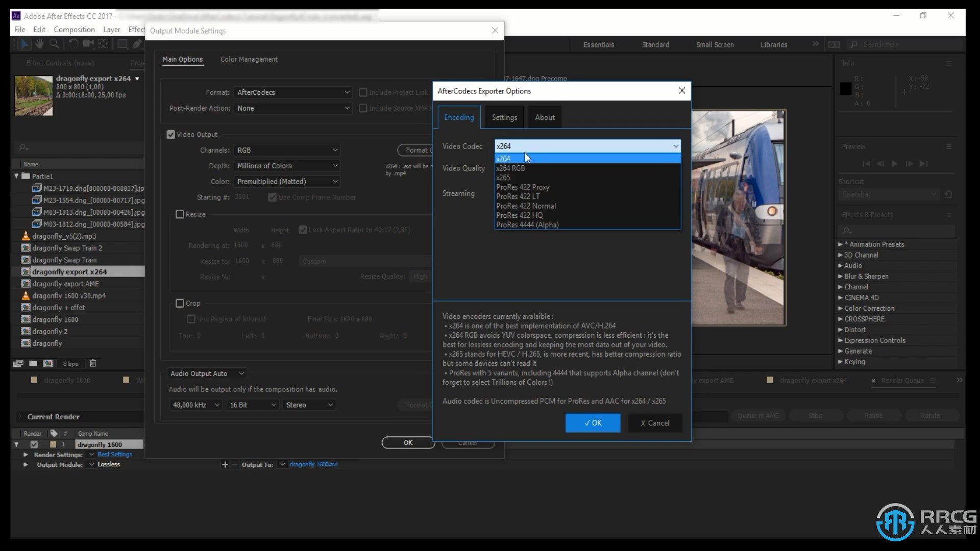Click the dragonfly export x264 thumbnail

tap(34, 95)
